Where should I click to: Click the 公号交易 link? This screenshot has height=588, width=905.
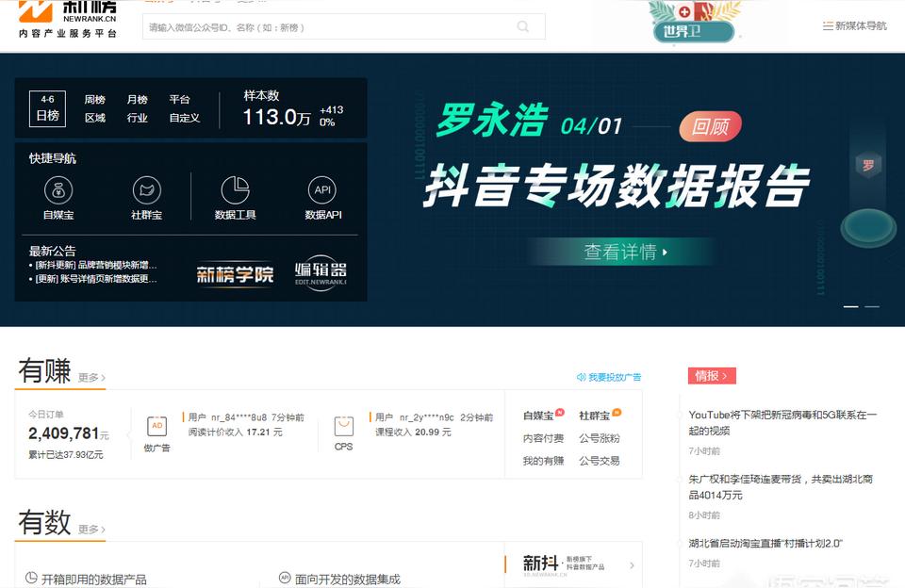pos(600,461)
